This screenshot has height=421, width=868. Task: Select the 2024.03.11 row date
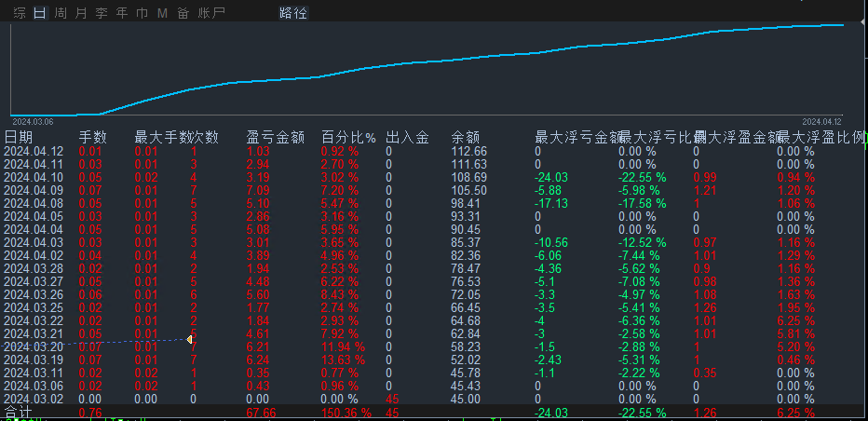click(x=34, y=373)
